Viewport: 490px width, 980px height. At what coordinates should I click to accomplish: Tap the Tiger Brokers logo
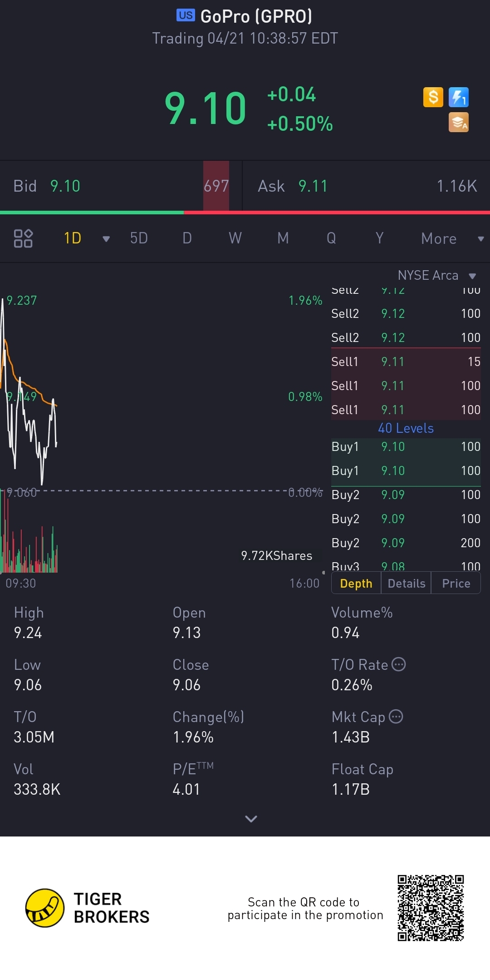click(x=88, y=908)
